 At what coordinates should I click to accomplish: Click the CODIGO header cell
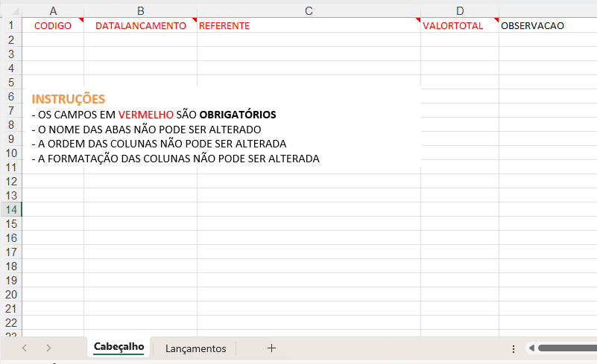(x=53, y=25)
